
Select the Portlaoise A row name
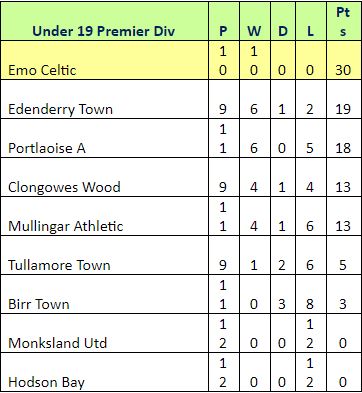pyautogui.click(x=47, y=148)
